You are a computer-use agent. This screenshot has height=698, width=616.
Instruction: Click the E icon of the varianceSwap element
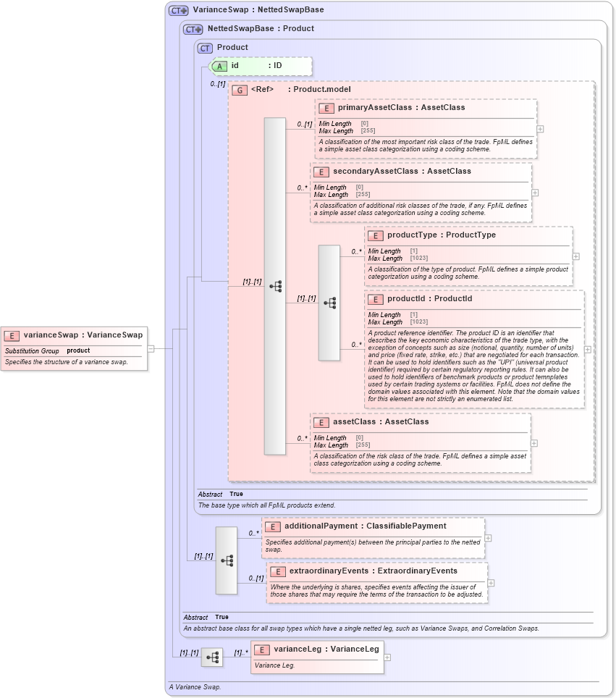tap(10, 335)
